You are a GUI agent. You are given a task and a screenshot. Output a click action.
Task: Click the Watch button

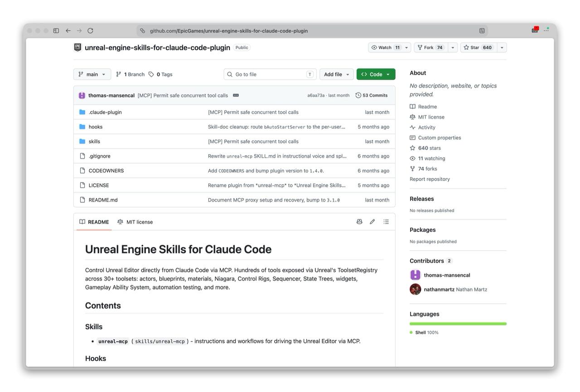point(385,48)
